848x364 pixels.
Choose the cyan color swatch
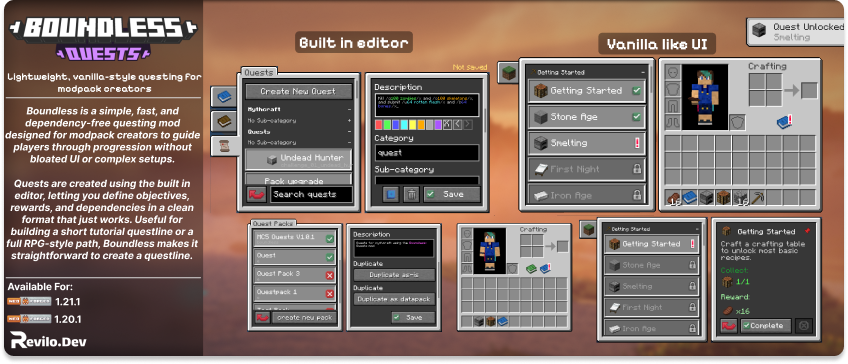click(x=405, y=125)
